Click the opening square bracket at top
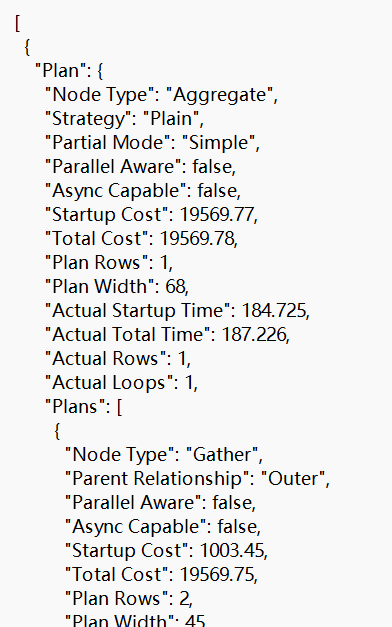392x627 pixels. [17, 23]
